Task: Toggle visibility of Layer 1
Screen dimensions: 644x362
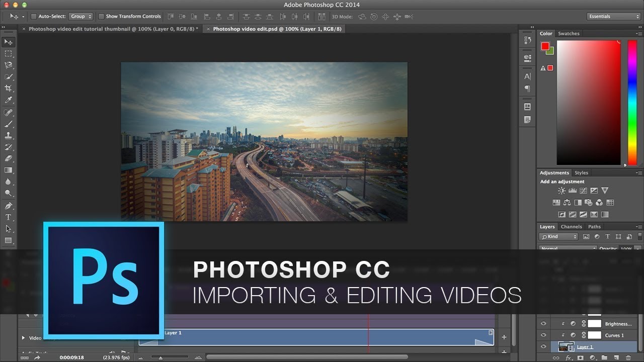Action: pos(543,347)
